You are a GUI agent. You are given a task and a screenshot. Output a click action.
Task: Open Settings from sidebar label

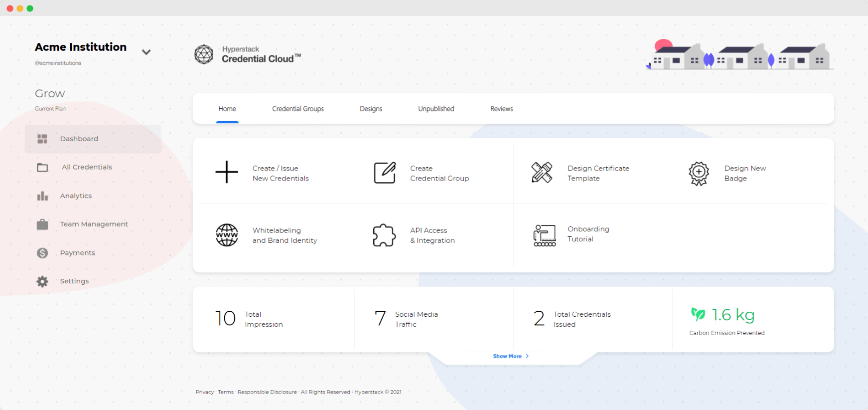coord(74,281)
